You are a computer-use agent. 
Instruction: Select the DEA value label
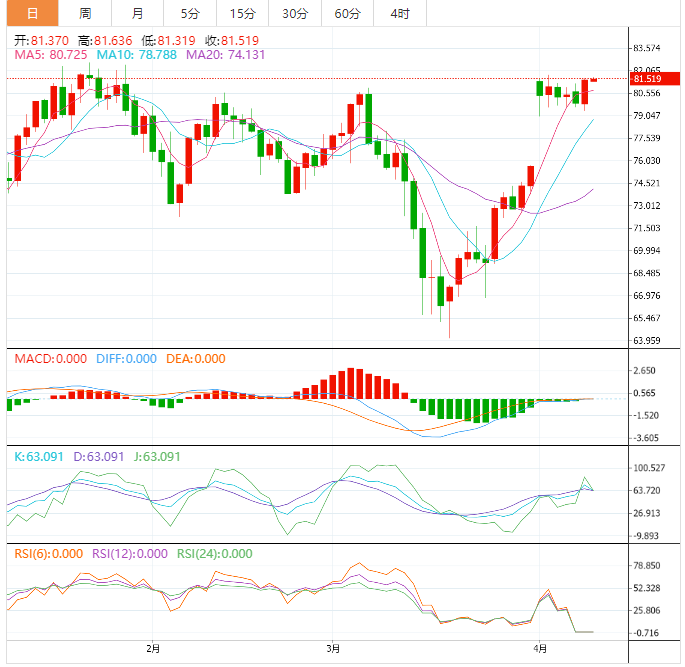coord(195,359)
